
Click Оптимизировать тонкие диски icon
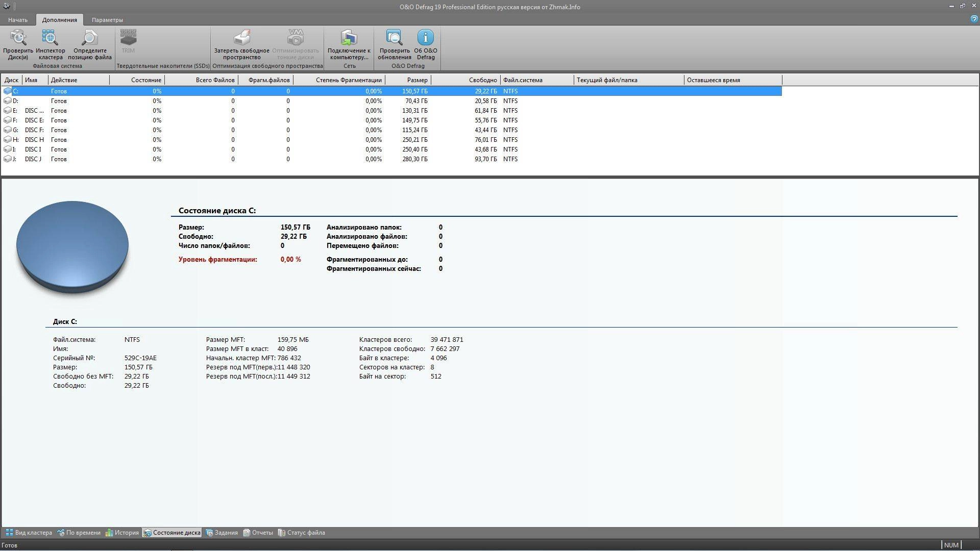[x=296, y=45]
